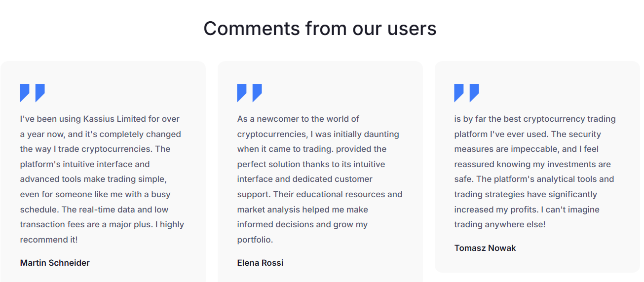Click the word "portfolio." ending Elena's review
Image resolution: width=644 pixels, height=282 pixels.
255,240
